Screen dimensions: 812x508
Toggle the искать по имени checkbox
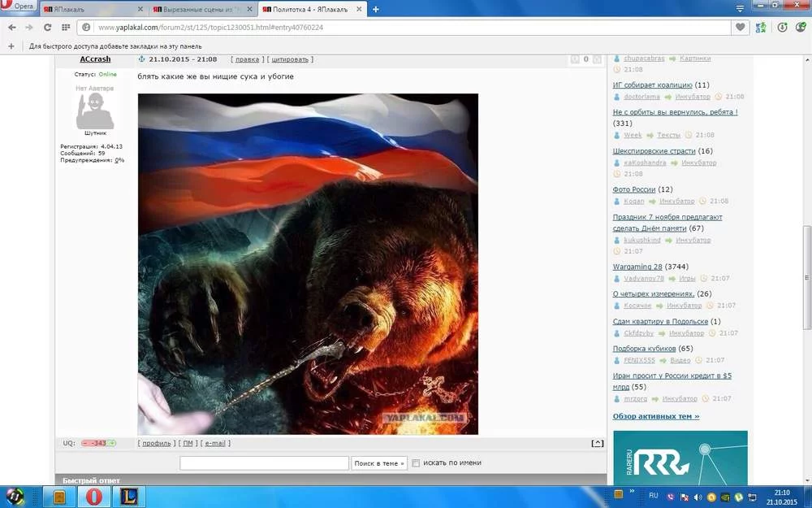pos(415,463)
